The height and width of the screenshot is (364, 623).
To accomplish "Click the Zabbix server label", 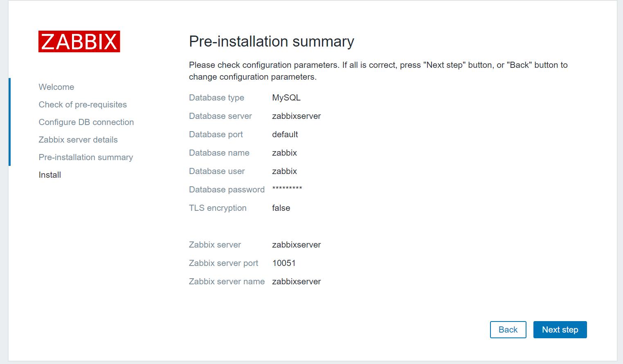I will coord(215,245).
